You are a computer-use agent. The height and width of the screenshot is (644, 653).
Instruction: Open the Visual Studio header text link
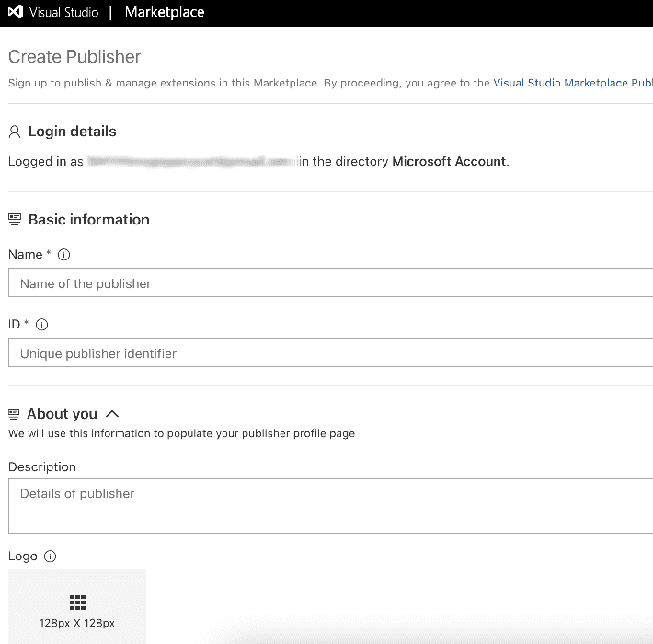point(63,12)
